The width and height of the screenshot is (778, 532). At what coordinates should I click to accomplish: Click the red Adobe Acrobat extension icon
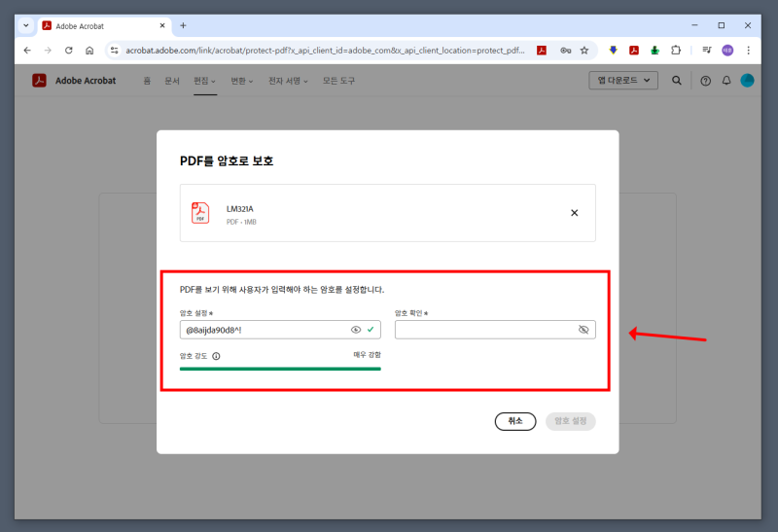click(x=634, y=51)
